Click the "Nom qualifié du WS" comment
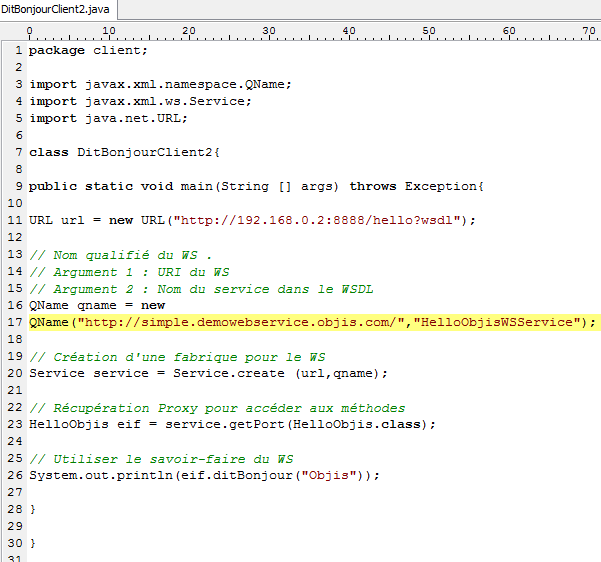This screenshot has height=562, width=601. (x=120, y=254)
